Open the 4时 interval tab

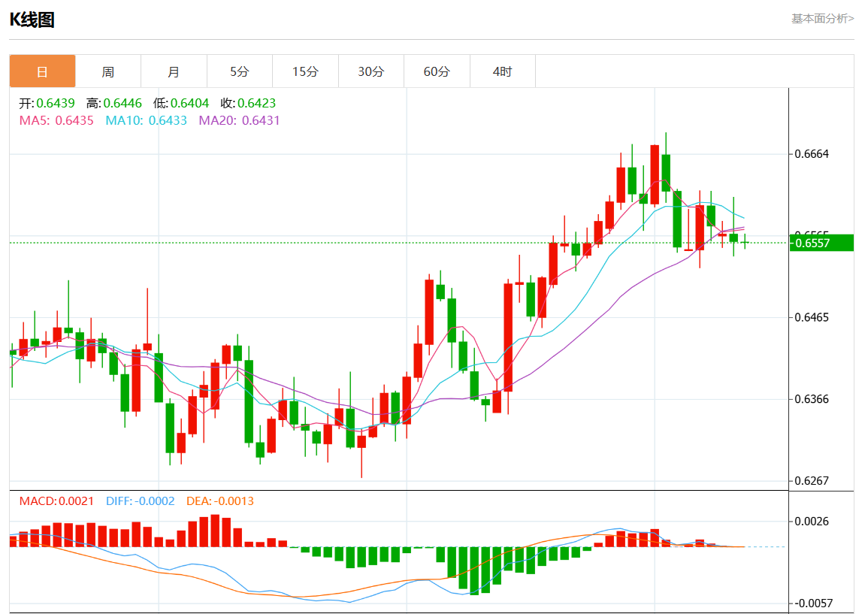point(503,71)
